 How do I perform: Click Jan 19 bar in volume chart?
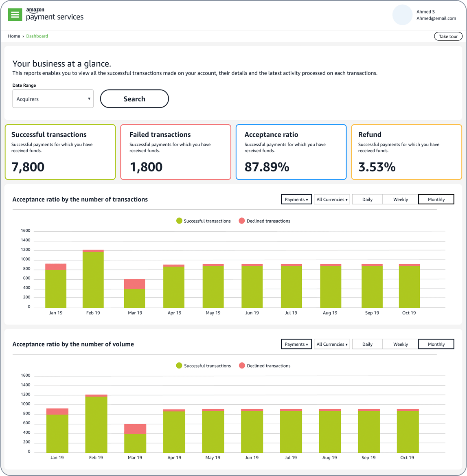57,431
